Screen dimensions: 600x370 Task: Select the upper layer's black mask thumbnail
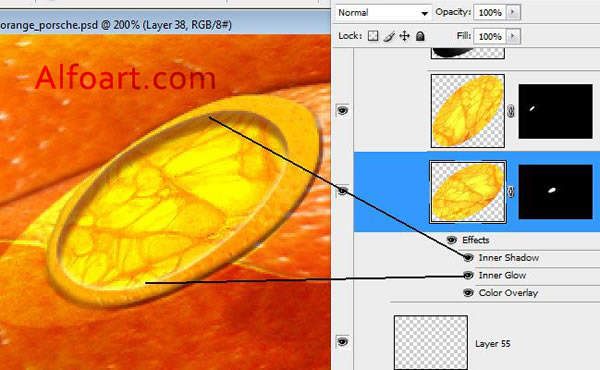tap(555, 111)
